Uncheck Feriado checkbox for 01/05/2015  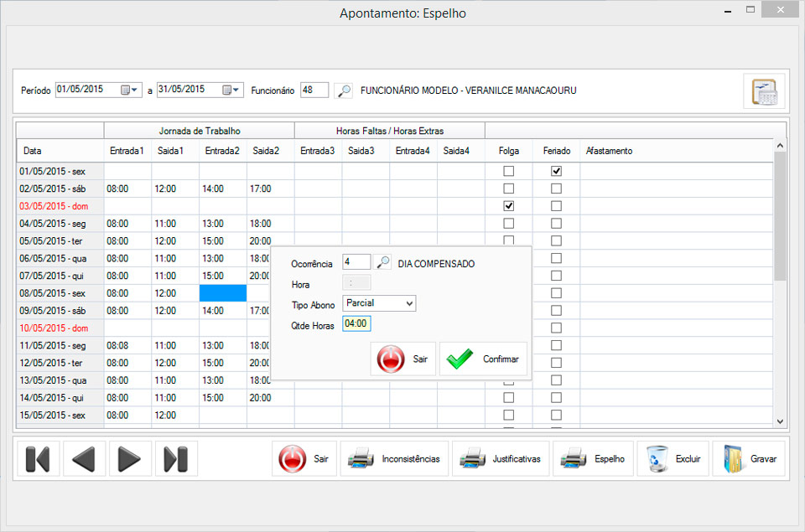(556, 171)
